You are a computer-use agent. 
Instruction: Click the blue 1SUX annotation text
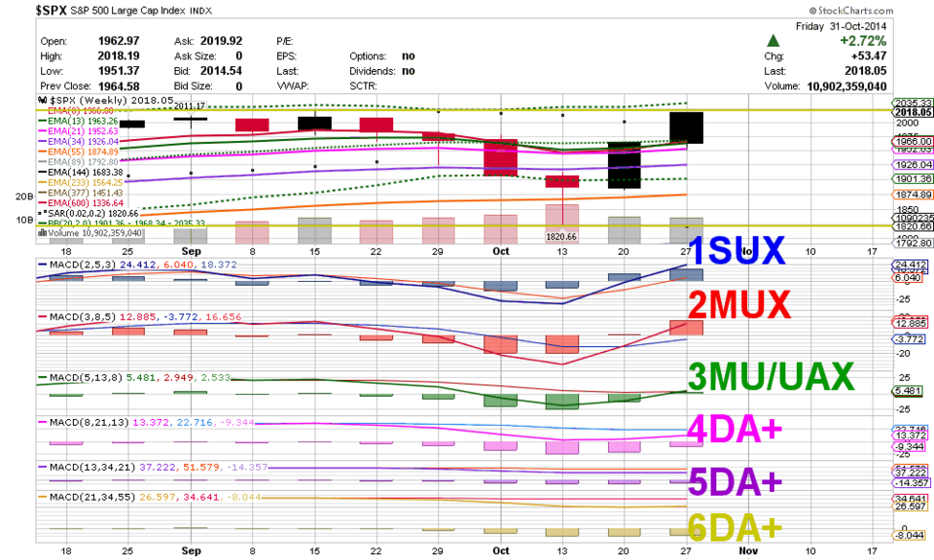click(736, 251)
